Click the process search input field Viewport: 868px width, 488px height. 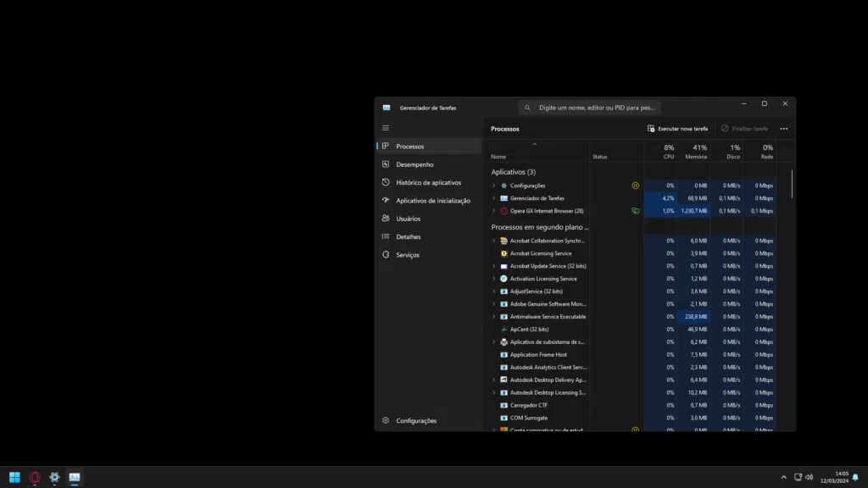click(591, 107)
